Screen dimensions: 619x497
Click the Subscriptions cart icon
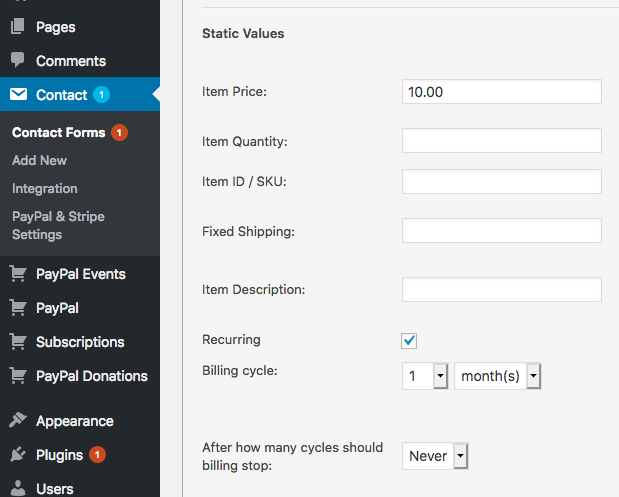tap(18, 341)
